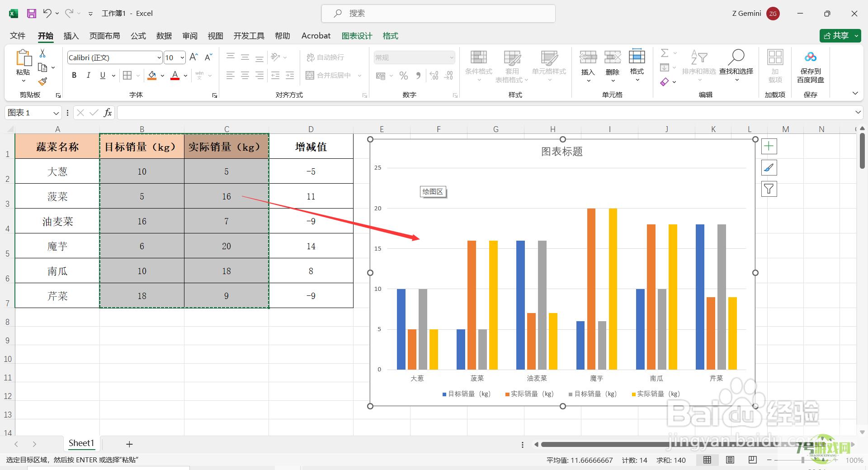Open the 插入 (Insert) tab
This screenshot has width=868, height=470.
pyautogui.click(x=71, y=36)
